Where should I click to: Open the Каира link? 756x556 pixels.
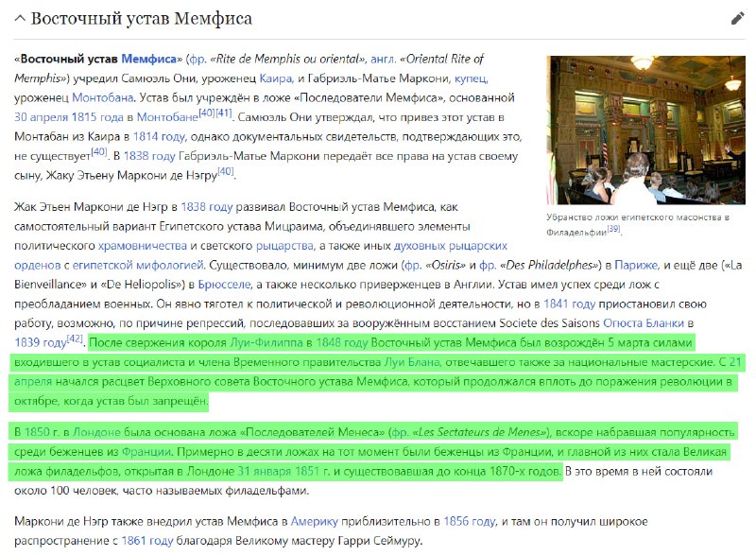276,78
